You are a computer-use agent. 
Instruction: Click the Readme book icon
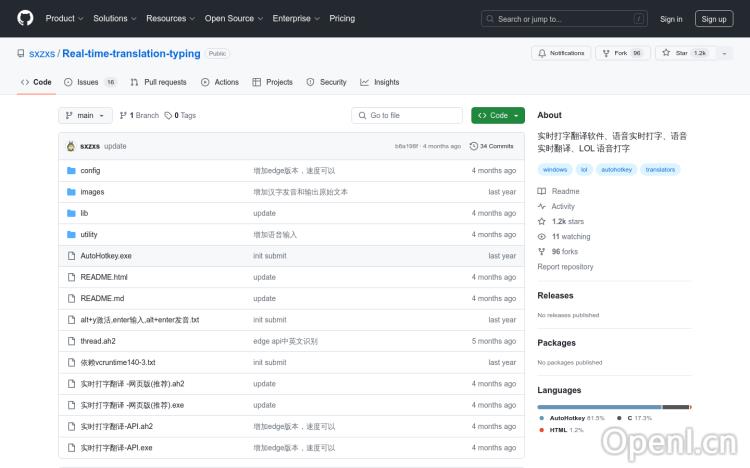click(542, 191)
